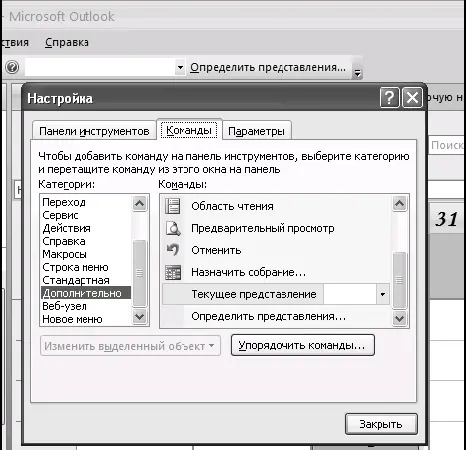Click the Plan Meeting calendar icon
The width and height of the screenshot is (467, 450).
[173, 272]
